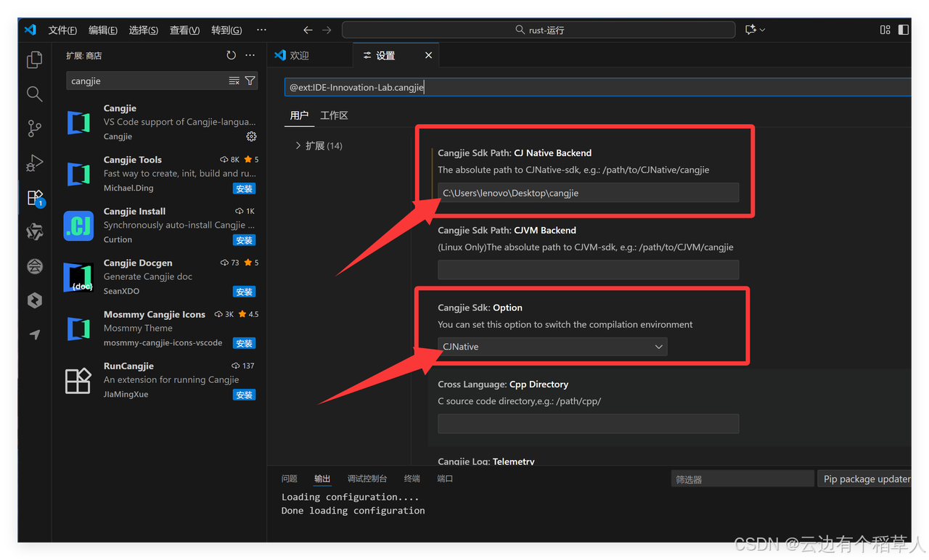Click 'Cross Language: Cpp Directory' setting title
Image resolution: width=929 pixels, height=560 pixels.
coord(503,384)
